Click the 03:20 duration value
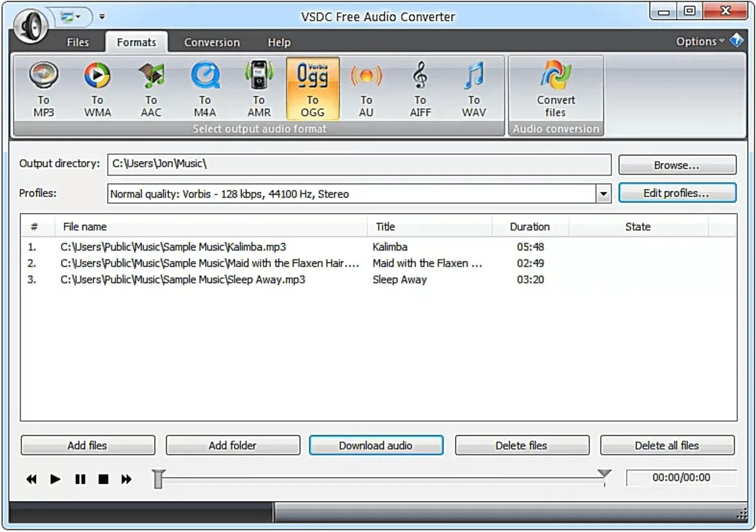The image size is (756, 532). 530,280
